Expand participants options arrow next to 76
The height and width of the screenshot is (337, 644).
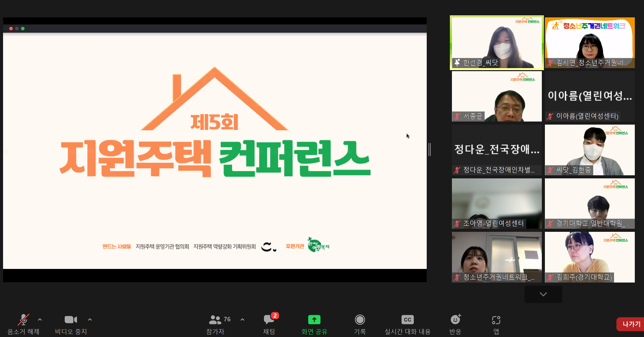pyautogui.click(x=242, y=320)
